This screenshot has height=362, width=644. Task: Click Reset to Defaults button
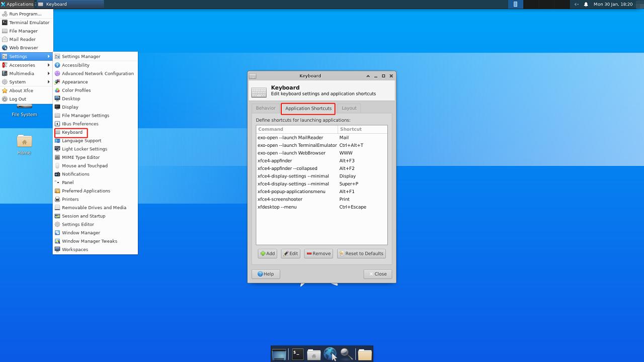[361, 253]
